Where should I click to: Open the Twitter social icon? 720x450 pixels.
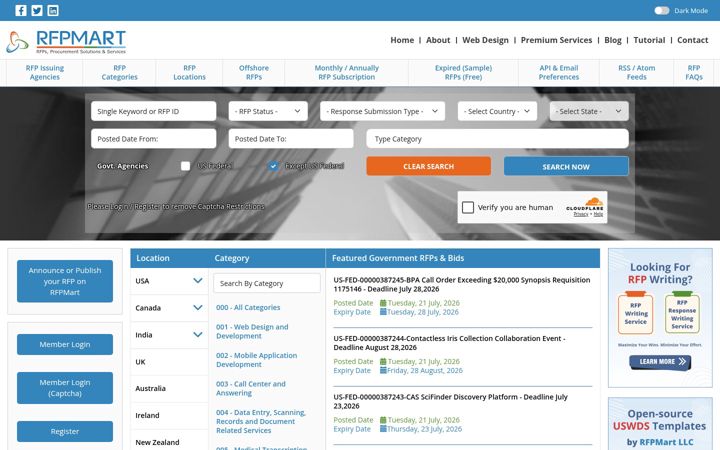pos(37,11)
